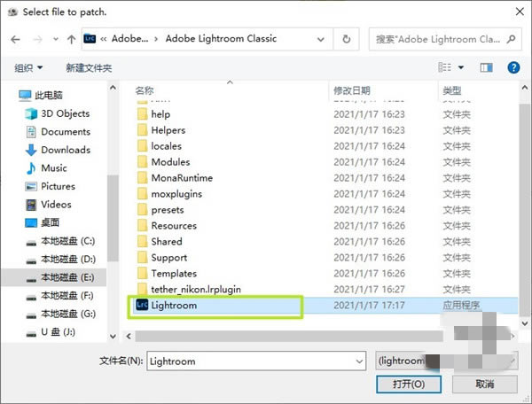Click the locales folder icon
This screenshot has width=532, height=404.
tap(142, 145)
